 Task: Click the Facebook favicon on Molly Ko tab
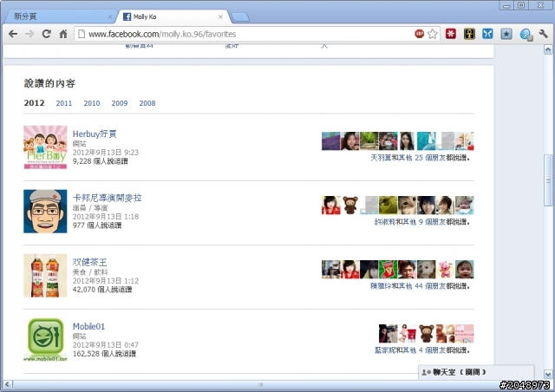point(127,16)
